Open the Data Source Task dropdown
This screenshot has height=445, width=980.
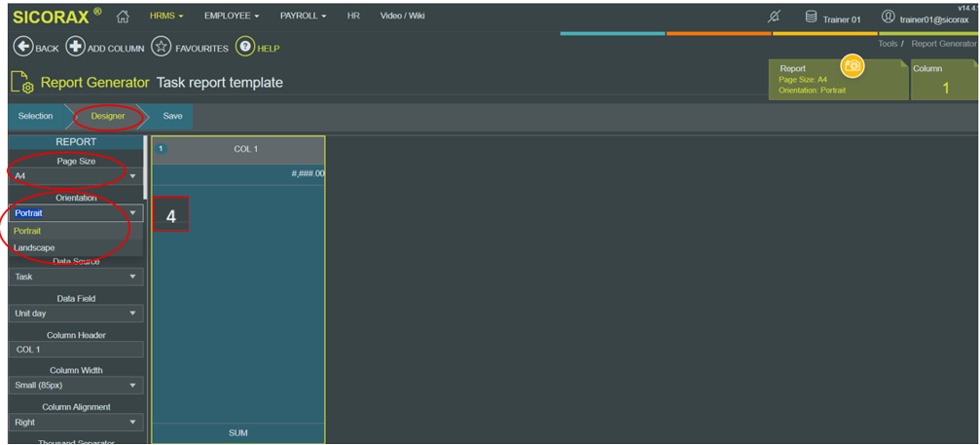pyautogui.click(x=76, y=277)
